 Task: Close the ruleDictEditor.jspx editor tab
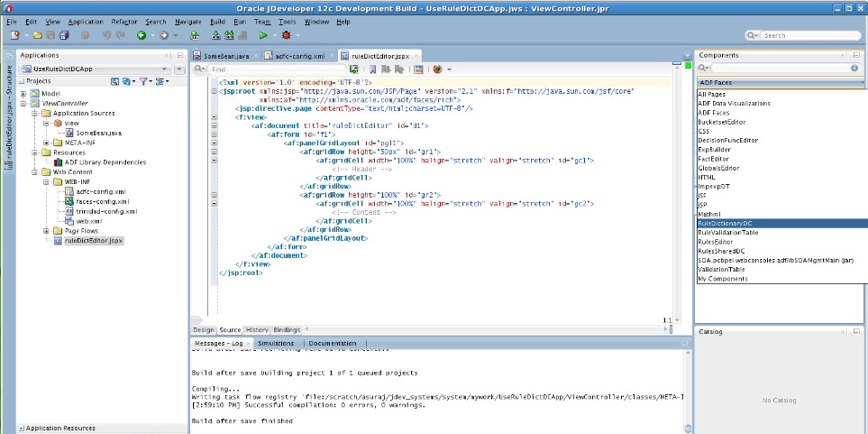coord(416,56)
